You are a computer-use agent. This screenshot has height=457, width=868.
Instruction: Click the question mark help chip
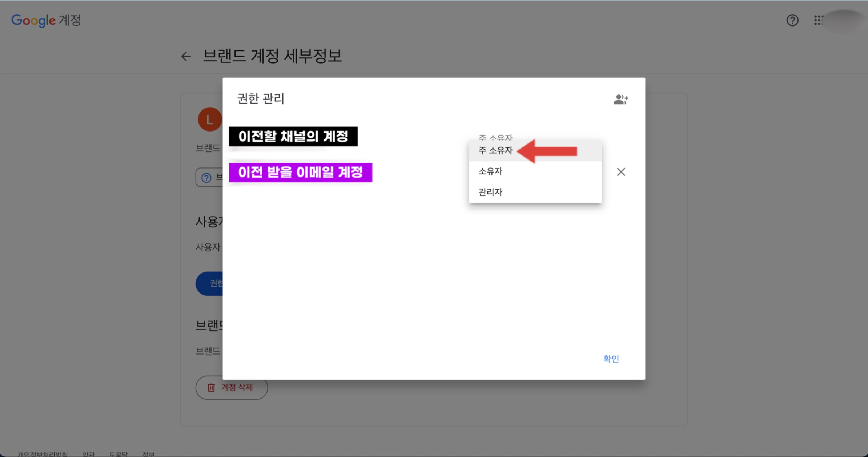(206, 178)
